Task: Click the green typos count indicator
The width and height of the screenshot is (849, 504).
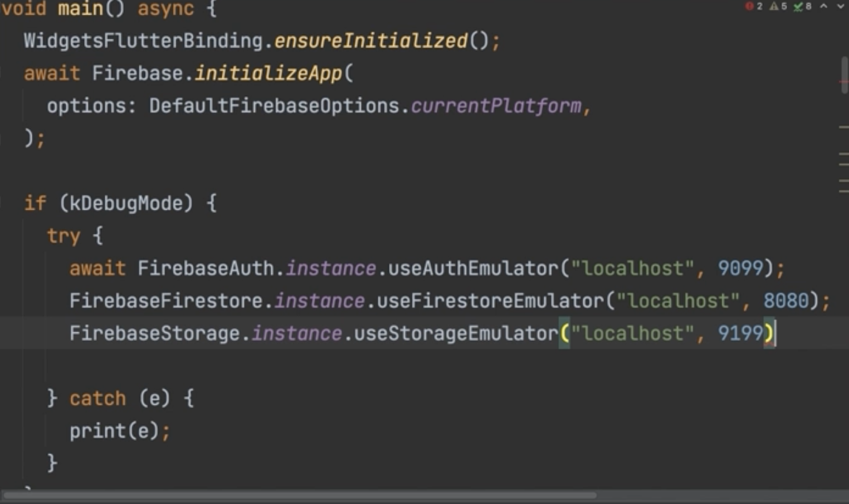Action: pos(802,6)
